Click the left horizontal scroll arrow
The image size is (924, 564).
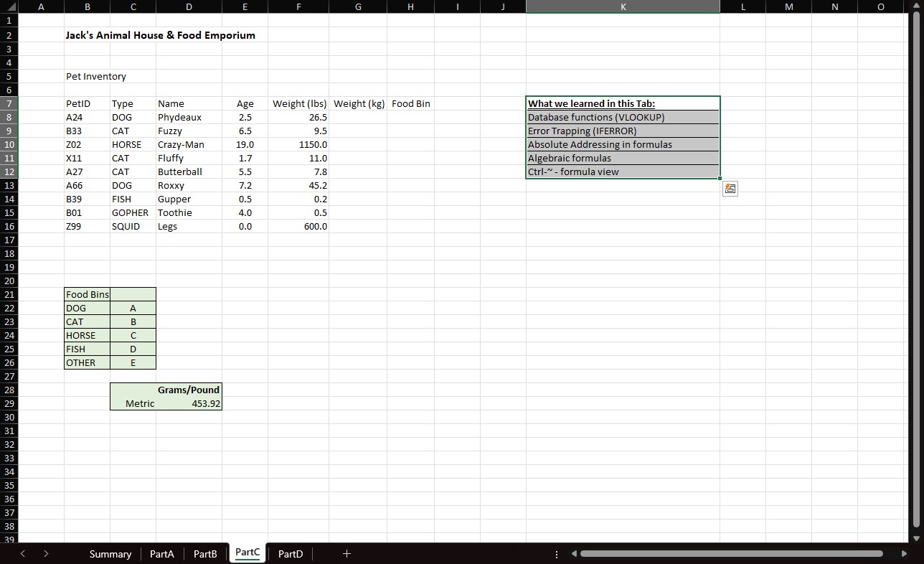[x=573, y=553]
